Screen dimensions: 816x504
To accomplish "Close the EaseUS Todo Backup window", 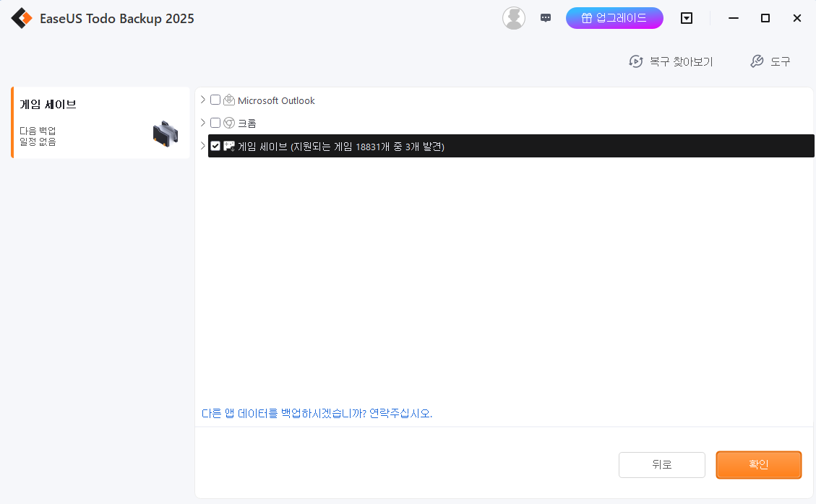I will pos(796,18).
